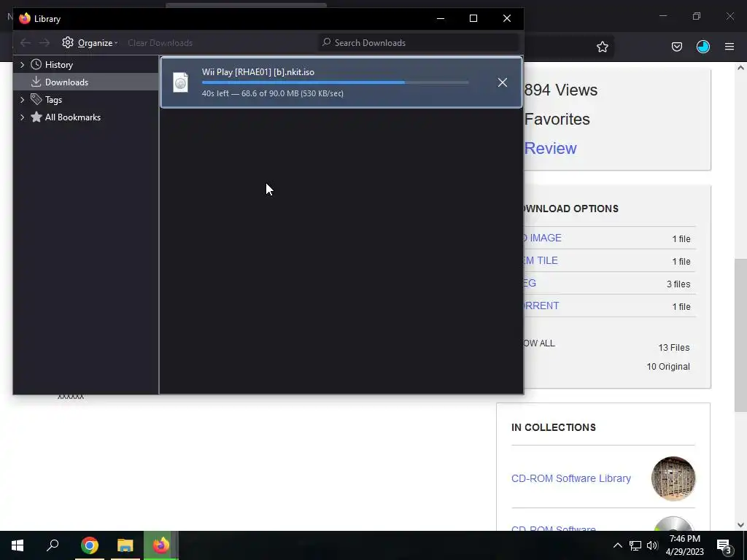Select the Wii Play [RHAE01] filename text
The image size is (747, 560).
258,72
